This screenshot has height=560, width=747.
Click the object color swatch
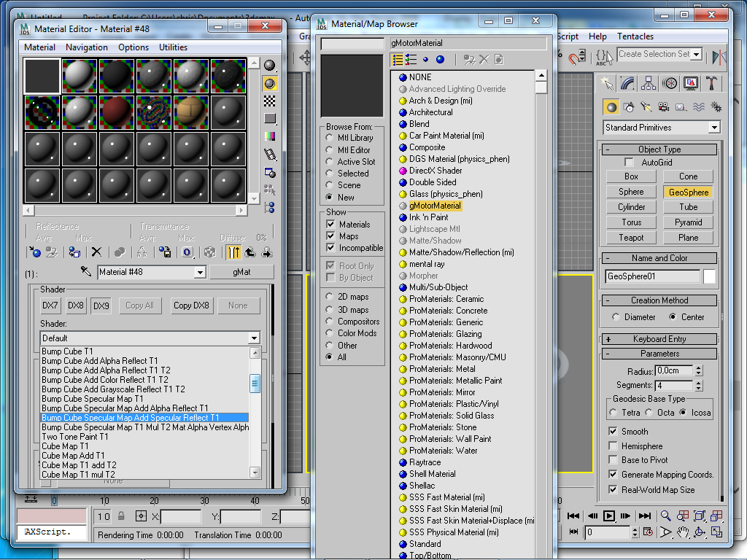[709, 276]
